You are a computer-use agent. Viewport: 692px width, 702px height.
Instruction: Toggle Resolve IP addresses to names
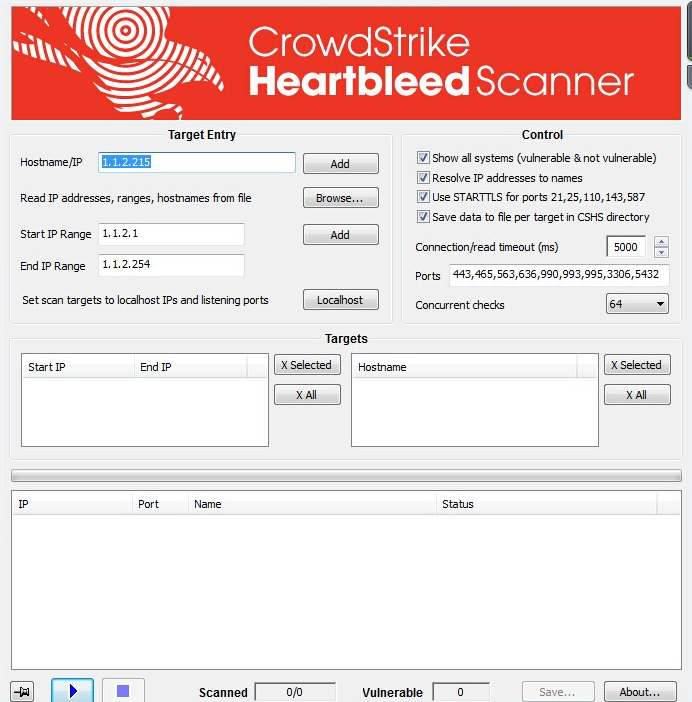coord(423,178)
